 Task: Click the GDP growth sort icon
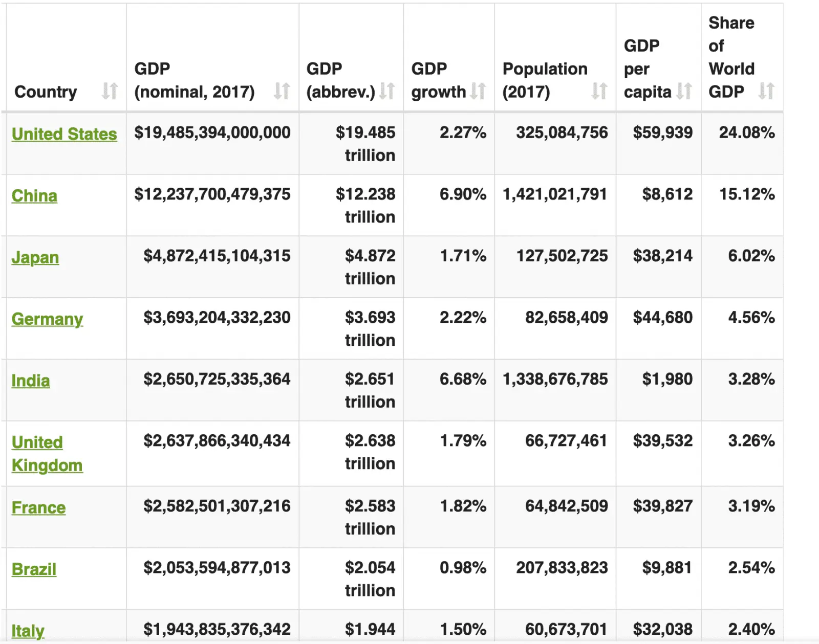(479, 92)
